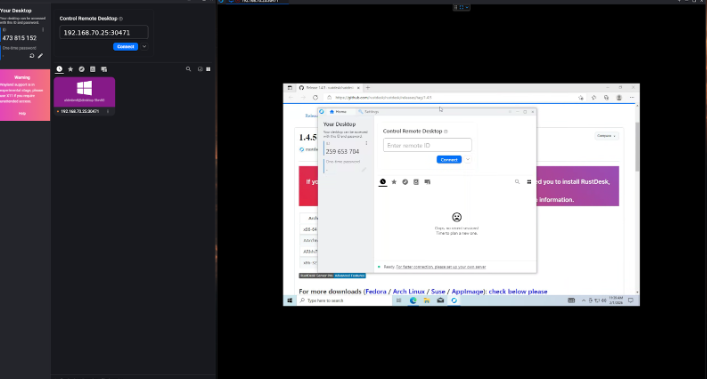Open Compare dropdown on GitHub release page

click(606, 136)
